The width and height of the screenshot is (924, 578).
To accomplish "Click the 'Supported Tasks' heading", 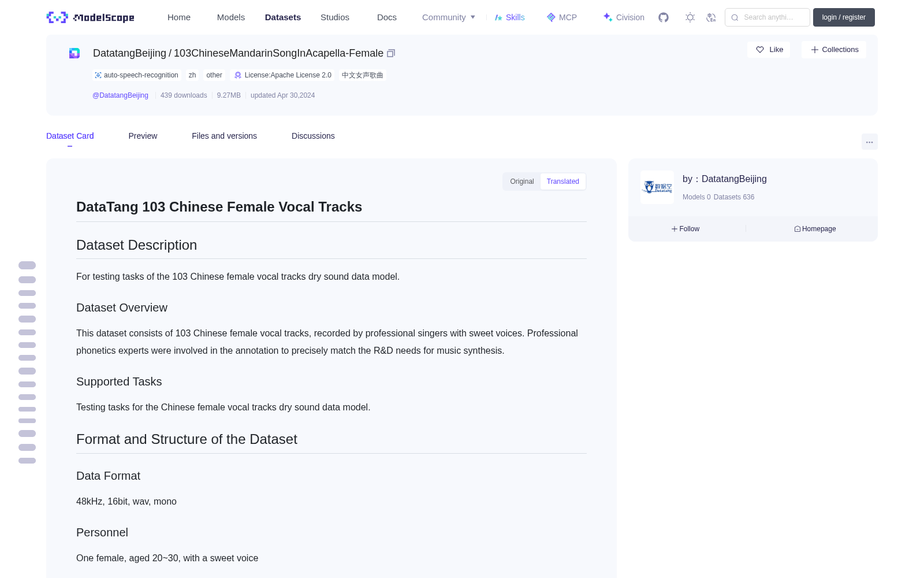I will coord(119,382).
